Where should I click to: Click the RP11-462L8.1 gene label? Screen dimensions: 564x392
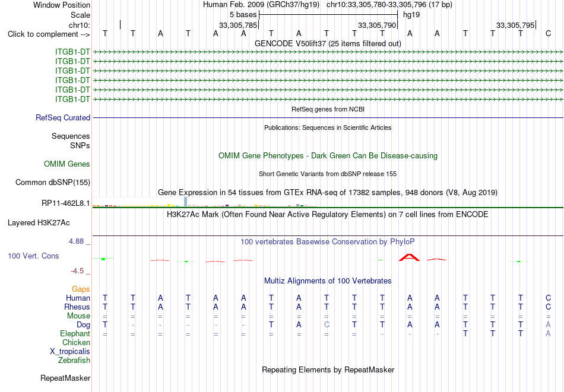coord(66,203)
